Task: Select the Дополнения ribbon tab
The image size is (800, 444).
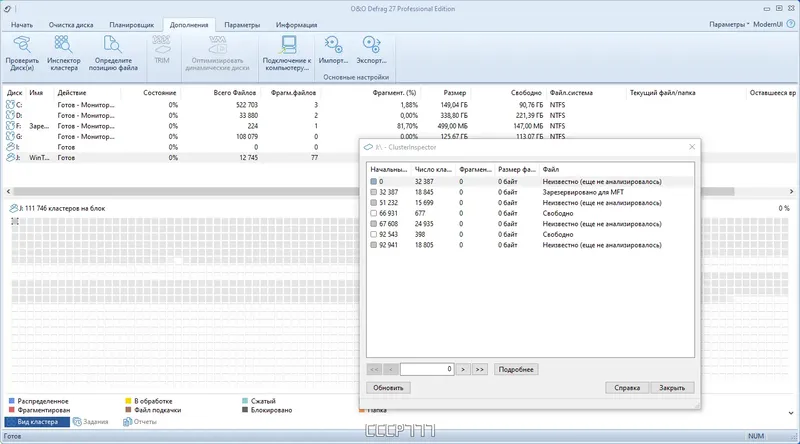Action: [x=189, y=24]
